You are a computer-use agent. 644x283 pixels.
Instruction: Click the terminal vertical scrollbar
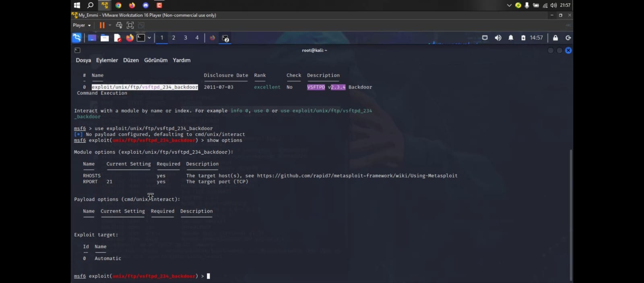tap(571, 214)
